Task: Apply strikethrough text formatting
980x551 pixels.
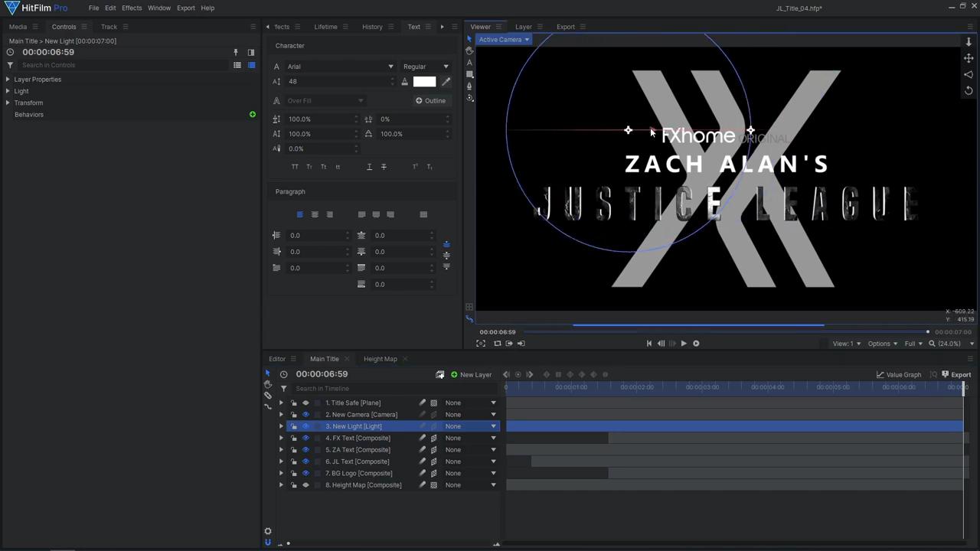Action: (x=384, y=167)
